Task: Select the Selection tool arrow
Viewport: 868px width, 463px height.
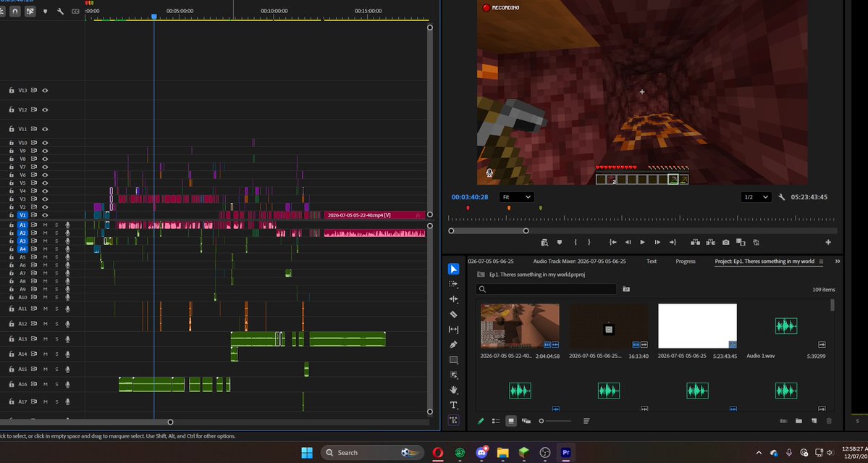Action: point(453,269)
